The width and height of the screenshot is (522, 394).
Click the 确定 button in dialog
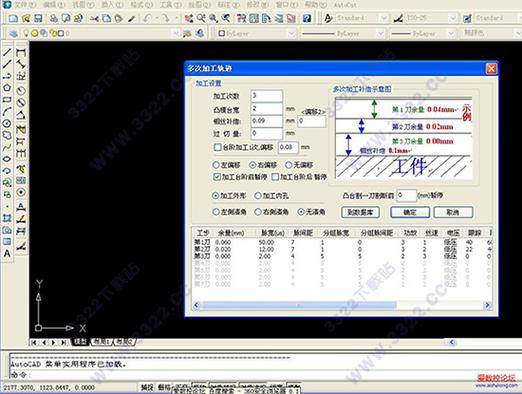[x=410, y=212]
